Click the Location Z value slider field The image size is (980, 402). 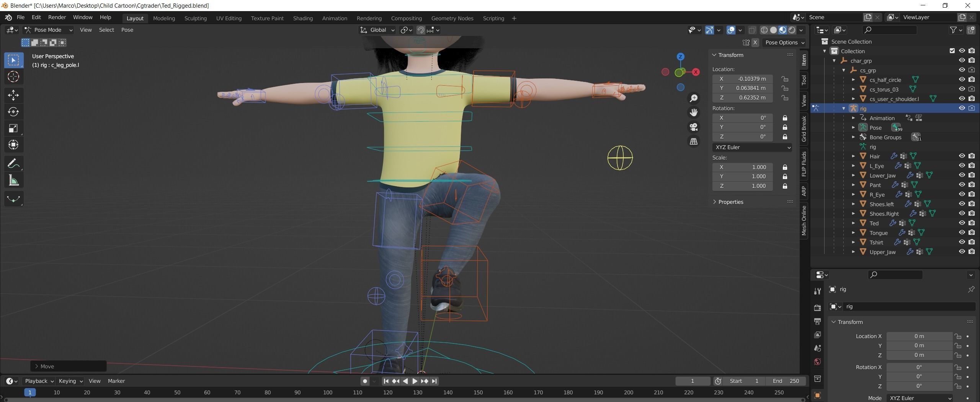coord(743,98)
